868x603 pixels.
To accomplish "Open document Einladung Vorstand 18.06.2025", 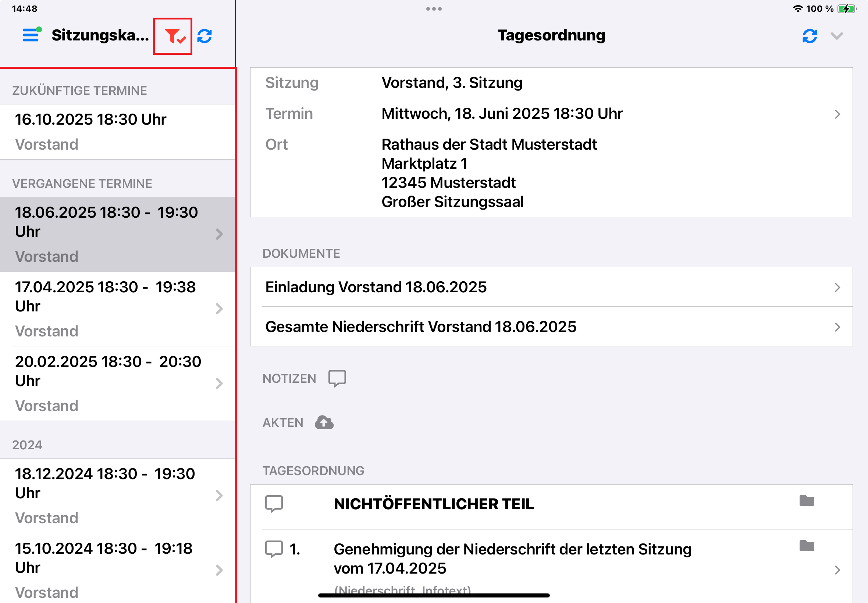I will click(552, 287).
